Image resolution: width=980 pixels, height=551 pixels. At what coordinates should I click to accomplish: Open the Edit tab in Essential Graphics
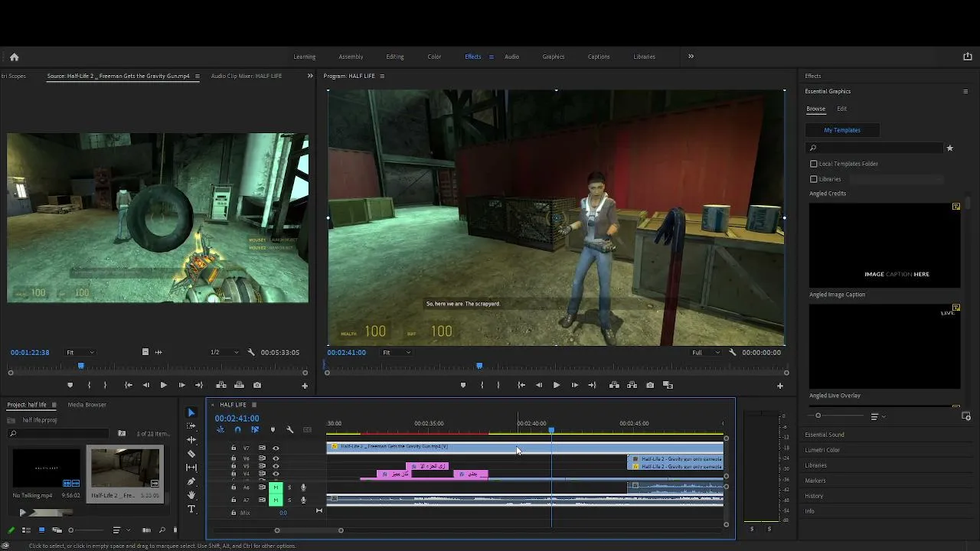[841, 109]
